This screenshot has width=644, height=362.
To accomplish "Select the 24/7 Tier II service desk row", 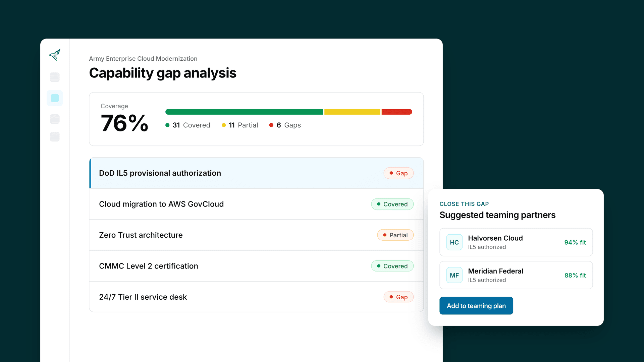I will click(257, 297).
